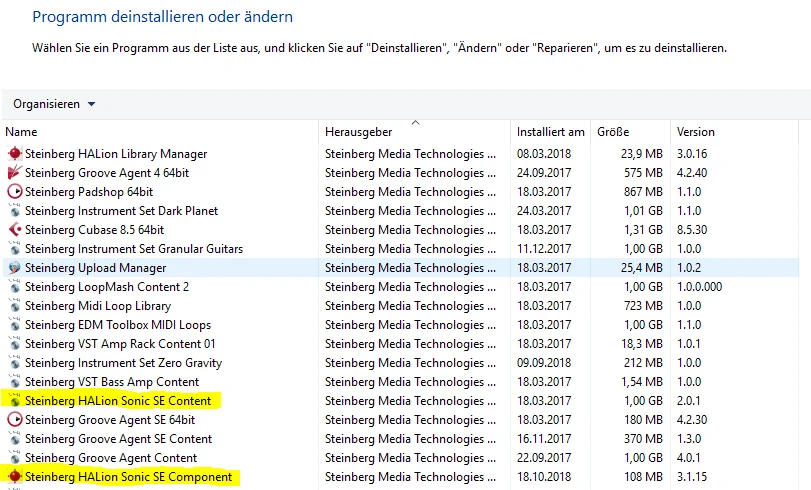The width and height of the screenshot is (811, 490).
Task: Click the Steinberg Cubase 8.5 64bit icon
Action: (x=15, y=230)
